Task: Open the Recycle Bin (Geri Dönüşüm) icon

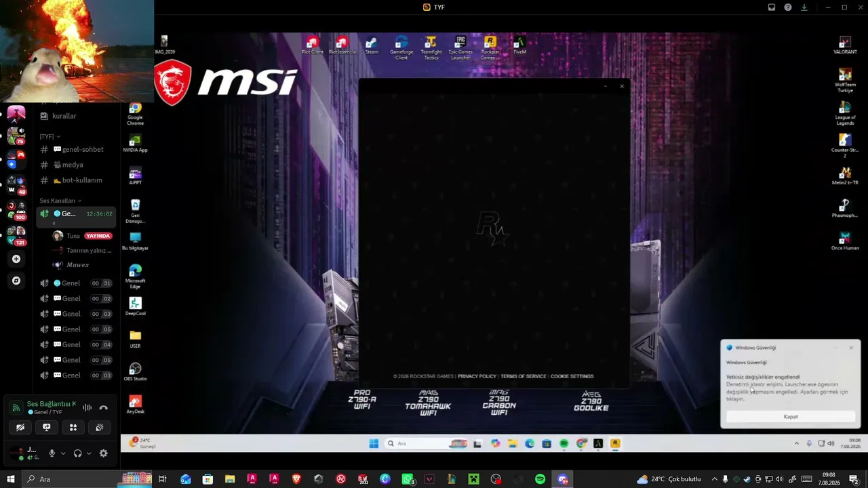Action: coord(135,212)
